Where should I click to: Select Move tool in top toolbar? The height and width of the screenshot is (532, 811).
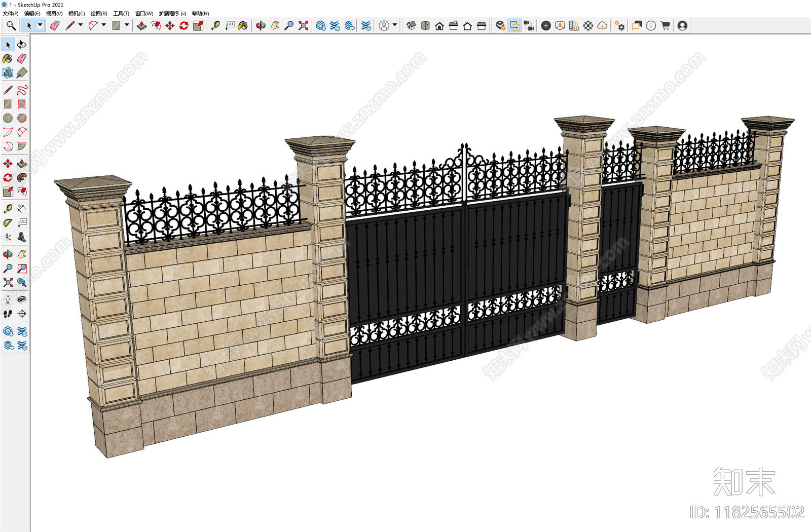(x=170, y=25)
